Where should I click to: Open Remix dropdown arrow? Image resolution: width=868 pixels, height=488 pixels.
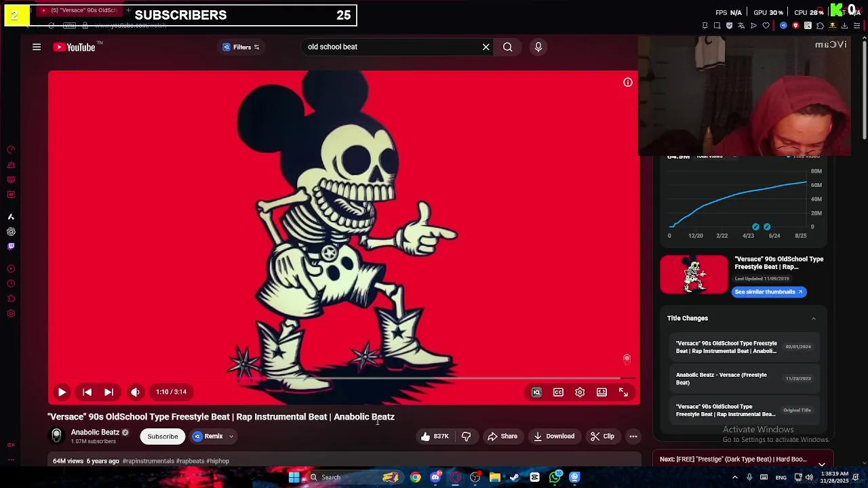click(231, 436)
